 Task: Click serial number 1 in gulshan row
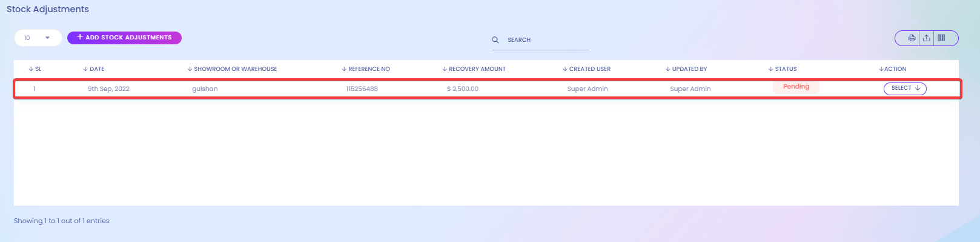[34, 89]
